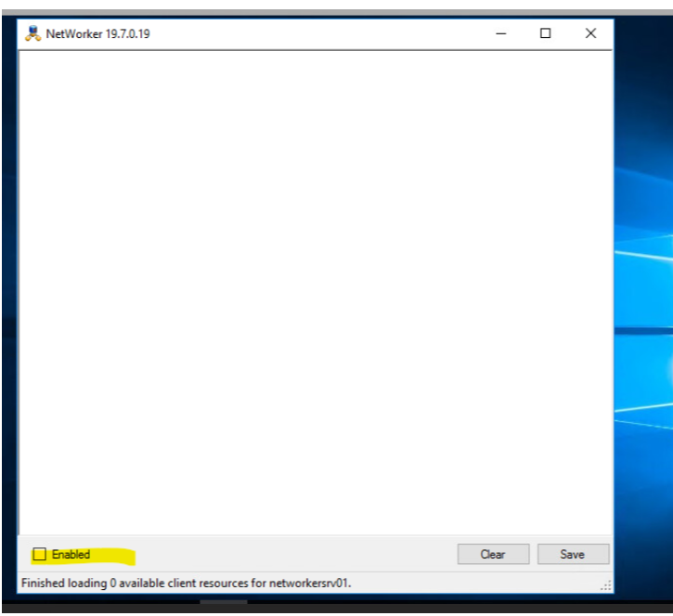Click the empty client resources list area
Image resolution: width=673 pixels, height=616 pixels.
316,292
